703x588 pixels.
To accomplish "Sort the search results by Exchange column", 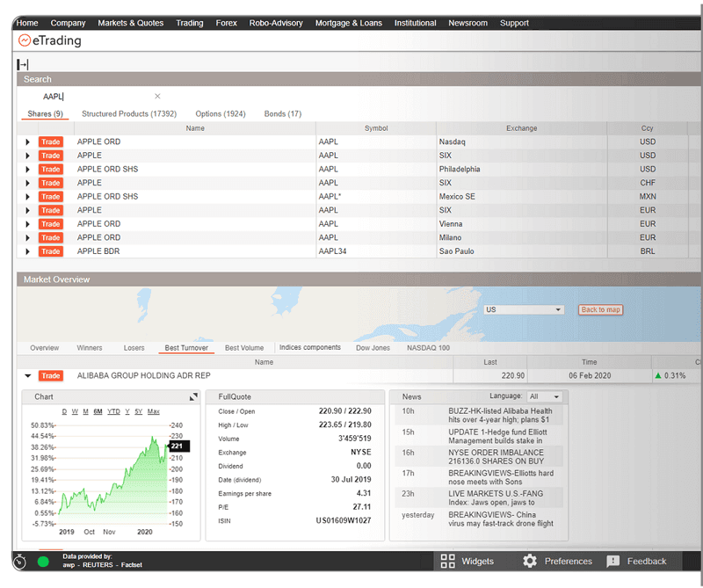I will tap(521, 128).
